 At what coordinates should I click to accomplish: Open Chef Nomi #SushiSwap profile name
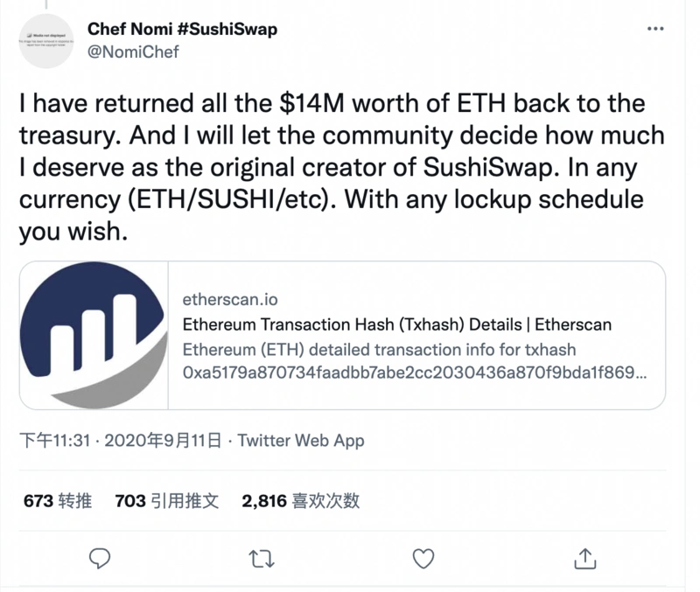point(180,29)
